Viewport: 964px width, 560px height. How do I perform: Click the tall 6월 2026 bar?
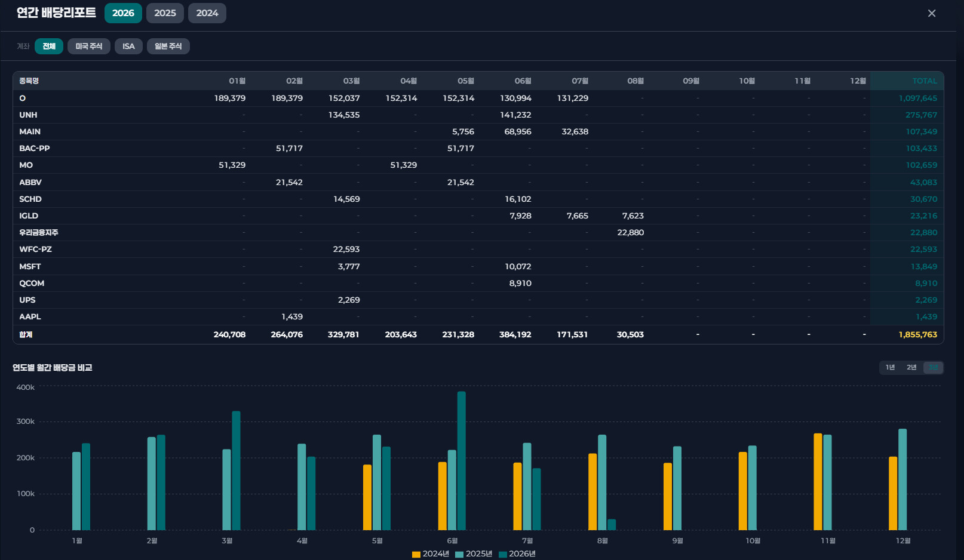(x=462, y=460)
